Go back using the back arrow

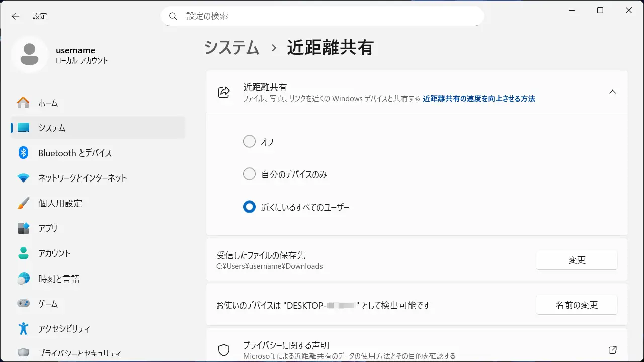pyautogui.click(x=16, y=16)
